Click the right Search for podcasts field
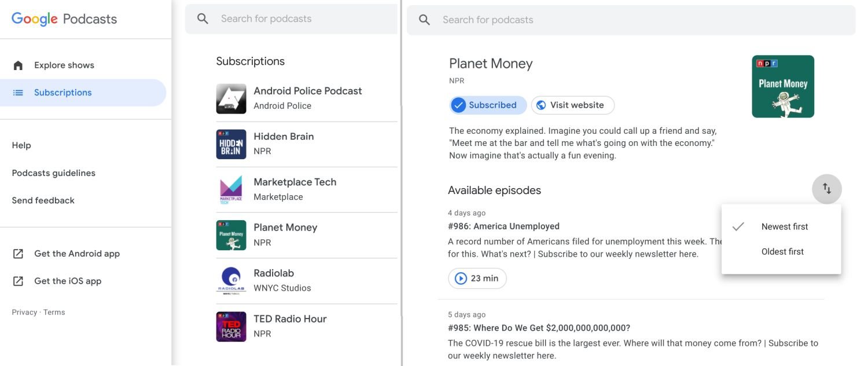 tap(637, 20)
